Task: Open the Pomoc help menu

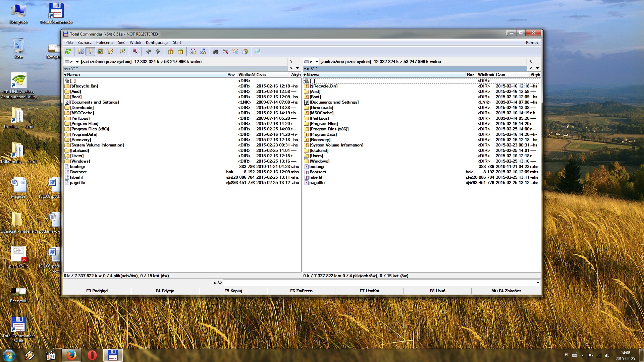Action: (x=532, y=43)
